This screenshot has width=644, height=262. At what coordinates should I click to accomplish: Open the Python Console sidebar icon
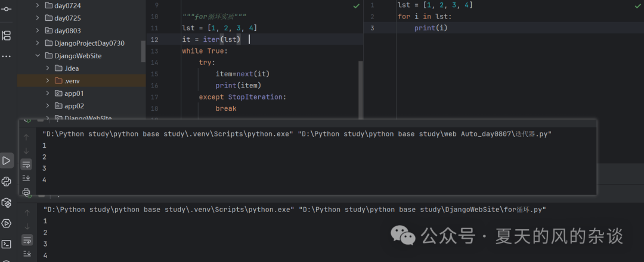[6, 181]
